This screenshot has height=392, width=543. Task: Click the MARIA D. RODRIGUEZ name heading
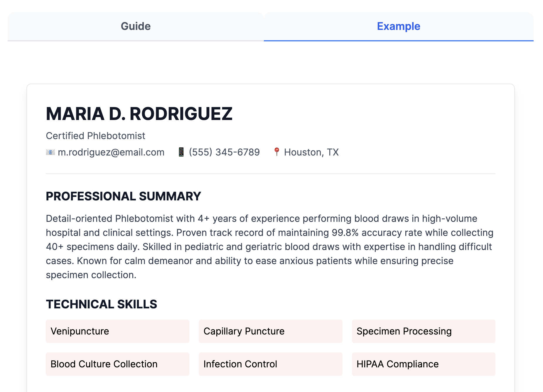pos(139,114)
